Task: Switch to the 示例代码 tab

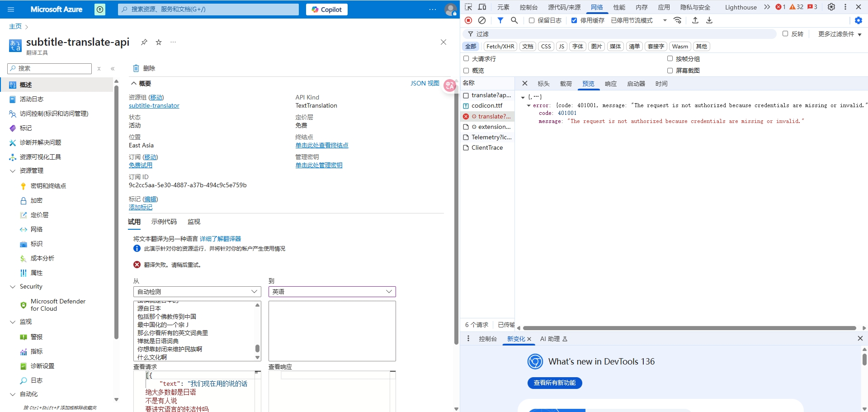Action: (x=164, y=222)
